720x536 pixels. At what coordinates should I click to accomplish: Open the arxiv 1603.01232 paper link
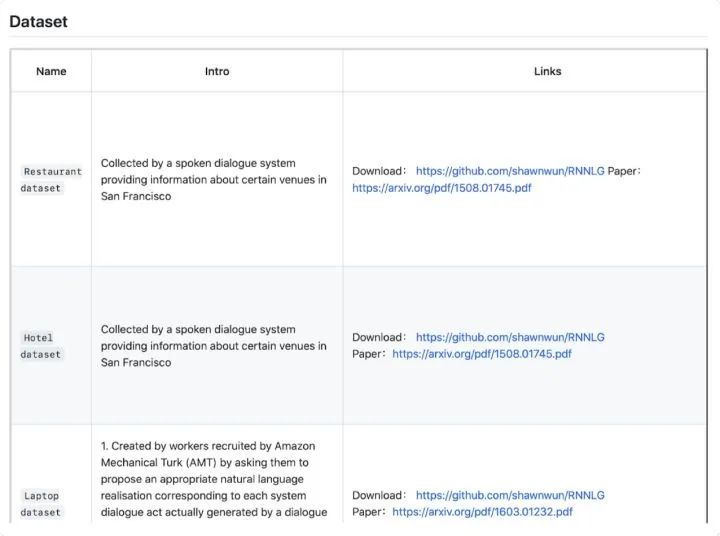pos(482,512)
